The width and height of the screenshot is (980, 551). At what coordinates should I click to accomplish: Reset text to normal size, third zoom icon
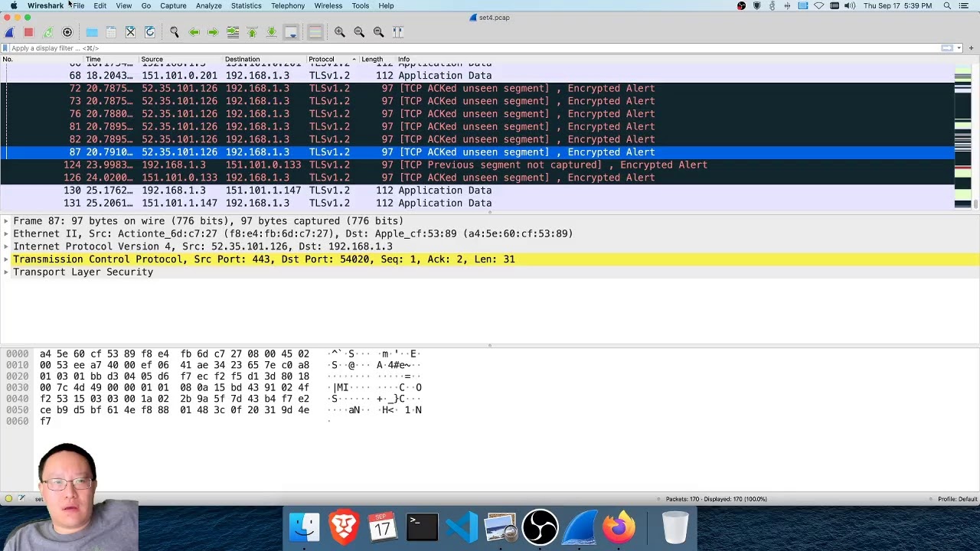pos(378,32)
